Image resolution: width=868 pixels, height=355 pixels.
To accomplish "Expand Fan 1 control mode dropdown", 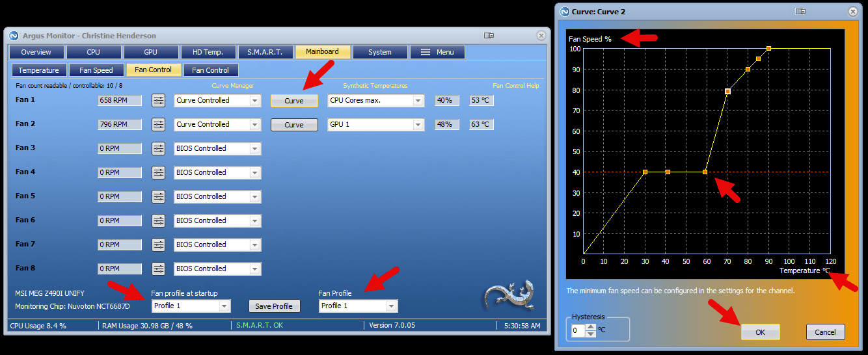I will 256,100.
